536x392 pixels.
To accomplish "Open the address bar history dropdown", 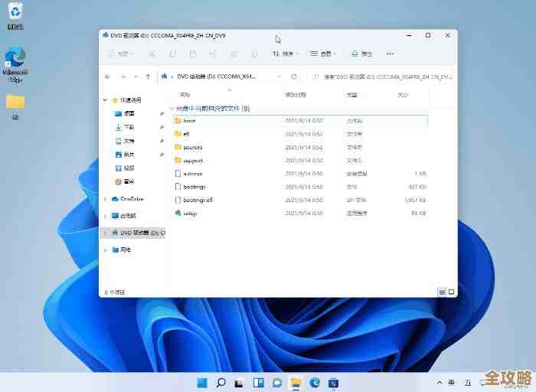I will click(279, 77).
